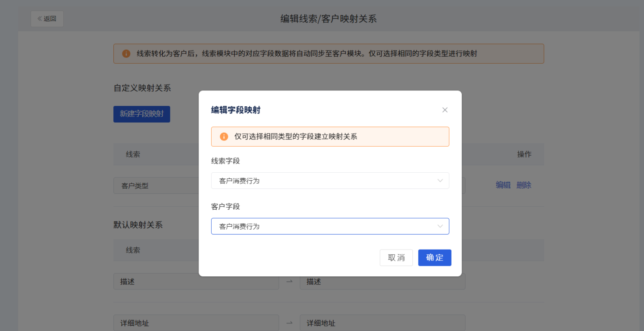
Task: Open the 线索字段 dropdown
Action: [x=330, y=181]
